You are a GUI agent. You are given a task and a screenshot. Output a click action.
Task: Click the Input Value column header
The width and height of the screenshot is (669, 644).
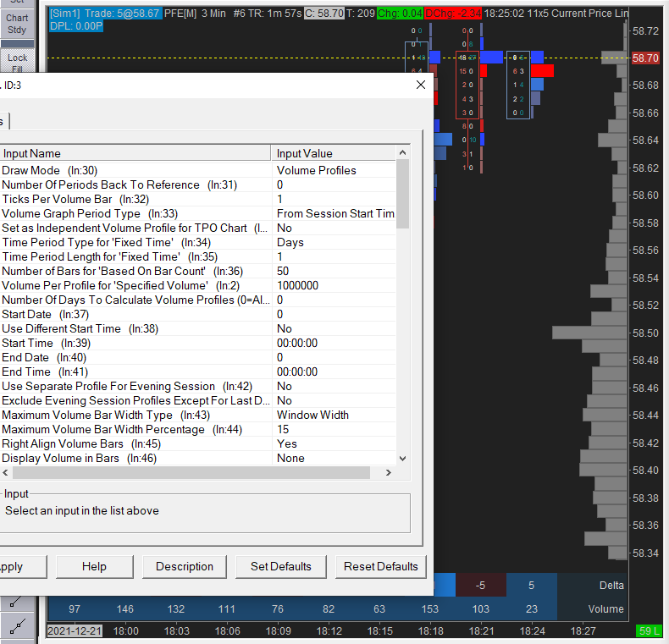[x=334, y=153]
